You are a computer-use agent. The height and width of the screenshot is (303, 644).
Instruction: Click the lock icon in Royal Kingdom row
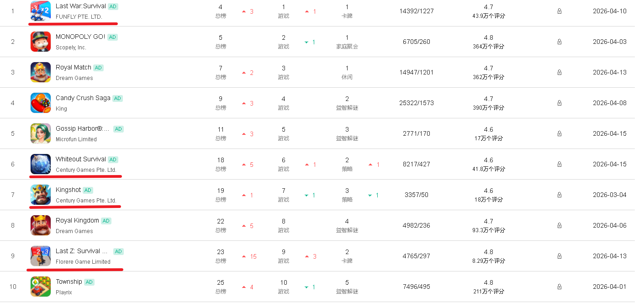559,226
